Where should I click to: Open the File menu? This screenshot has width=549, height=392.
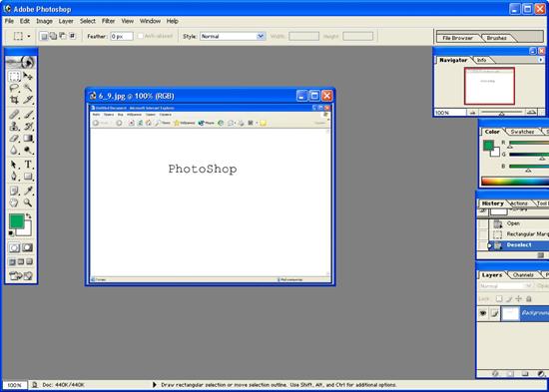click(x=9, y=21)
